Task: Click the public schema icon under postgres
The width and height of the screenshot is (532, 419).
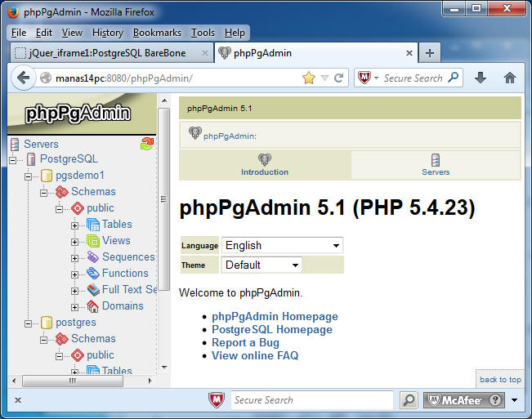Action: [78, 355]
